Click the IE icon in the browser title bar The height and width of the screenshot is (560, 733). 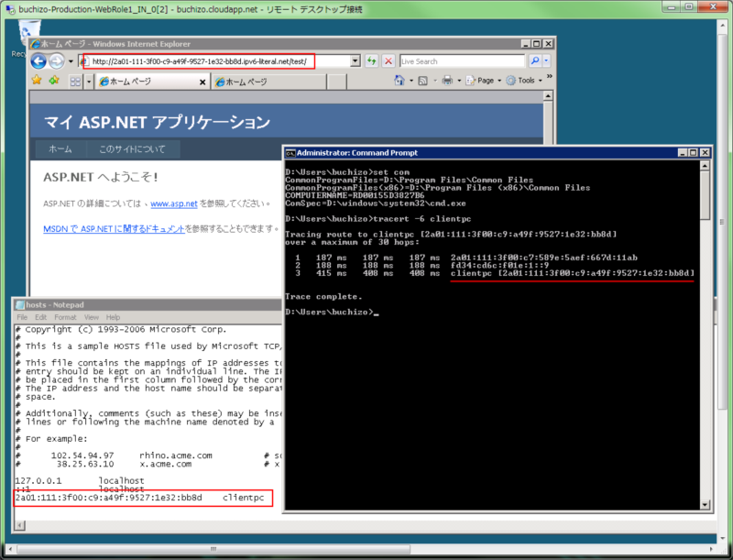click(35, 44)
